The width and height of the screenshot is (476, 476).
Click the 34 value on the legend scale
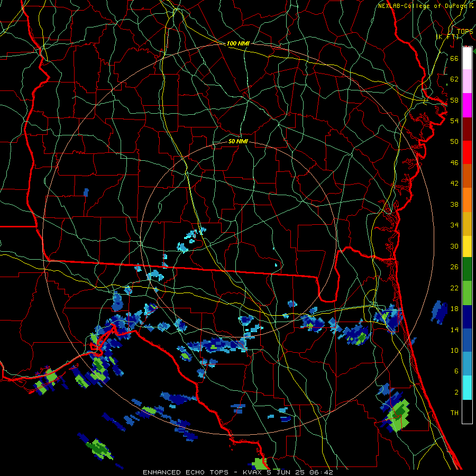454,225
